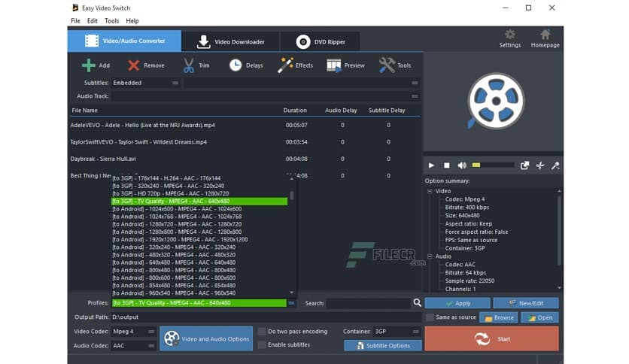Open Subtitle Options button
Viewport: 629px width, 364px height.
[383, 345]
